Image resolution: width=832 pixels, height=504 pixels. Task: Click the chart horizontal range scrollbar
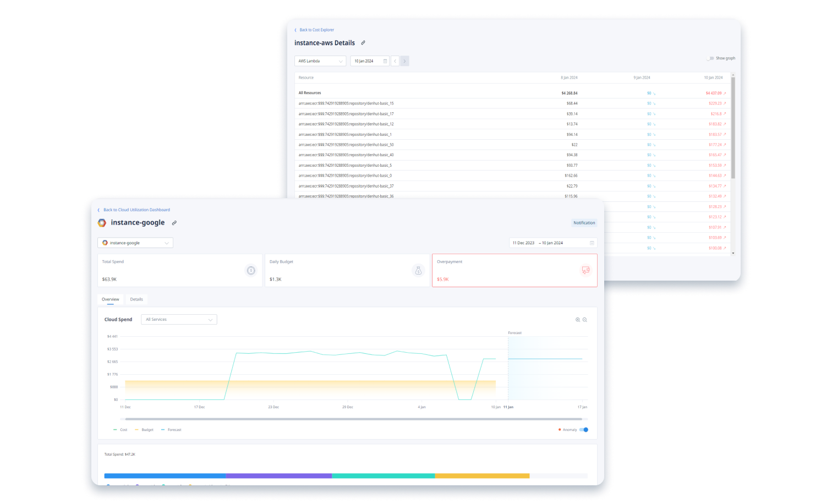(353, 419)
